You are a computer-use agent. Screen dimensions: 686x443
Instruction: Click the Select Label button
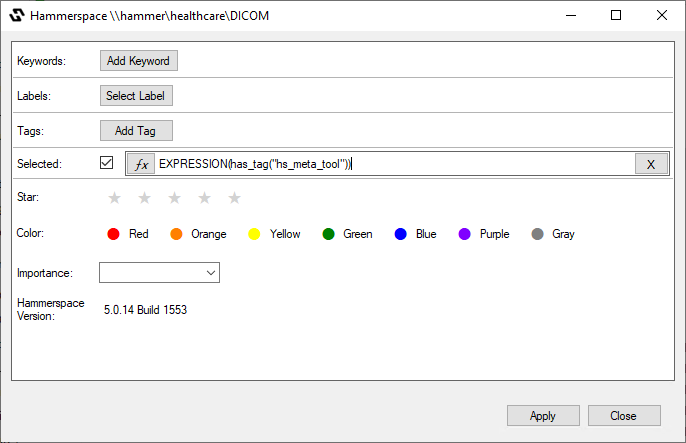click(136, 95)
